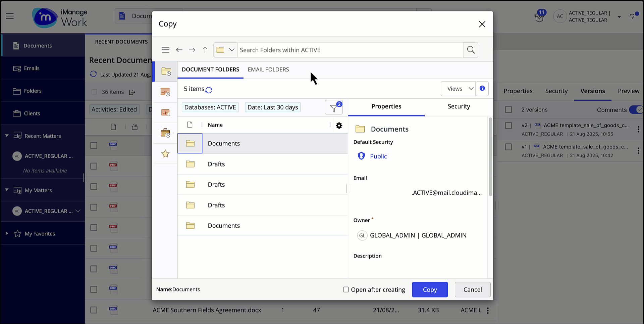
Task: Check the v2 version checkbox
Action: tap(508, 126)
